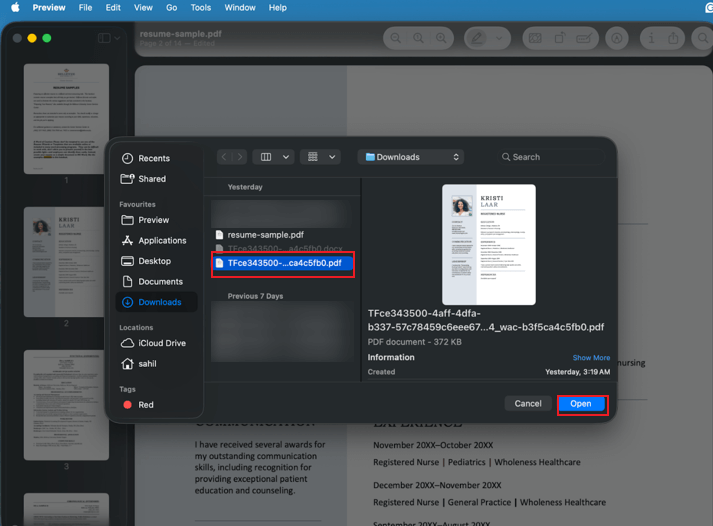This screenshot has width=713, height=526.
Task: Click the yellow minimize window button
Action: (32, 38)
